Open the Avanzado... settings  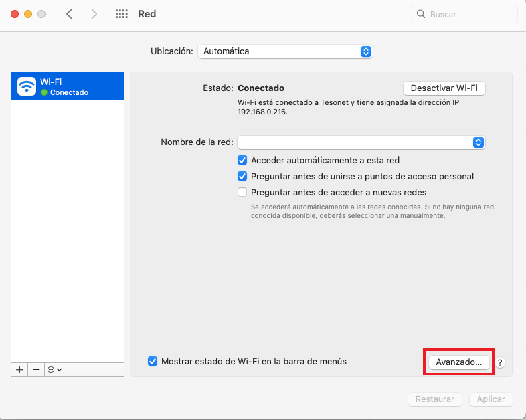(x=458, y=362)
